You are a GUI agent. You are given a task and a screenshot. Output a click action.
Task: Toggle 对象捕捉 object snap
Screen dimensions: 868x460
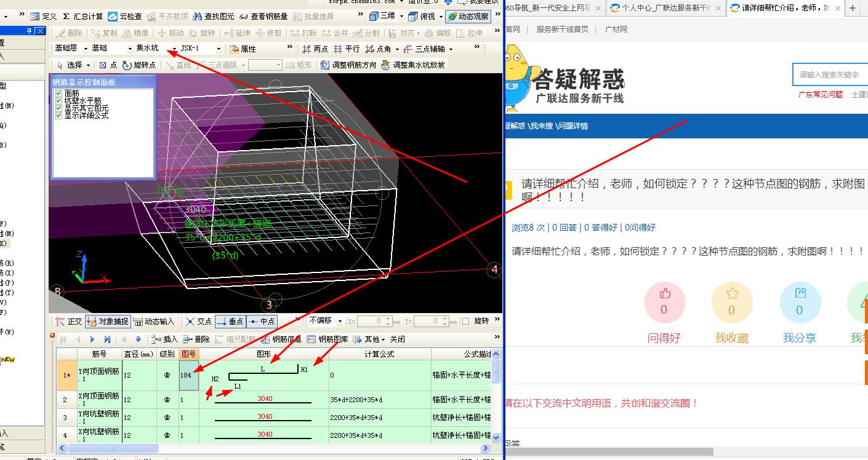[108, 321]
